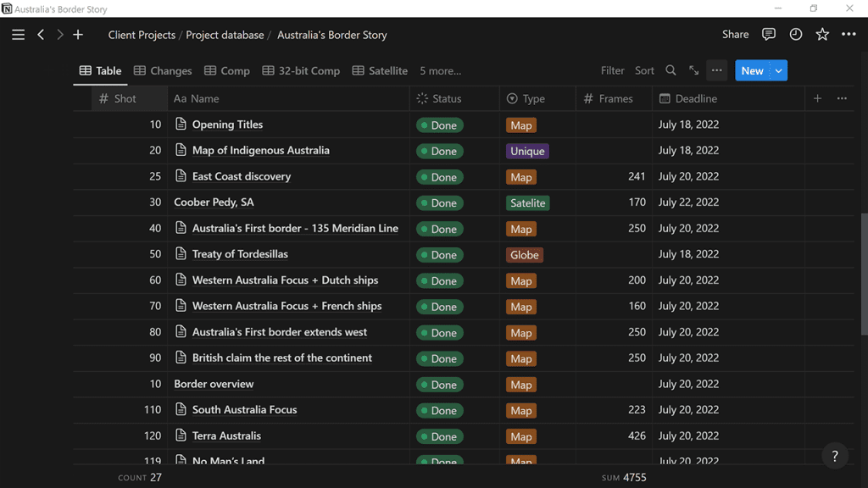The width and height of the screenshot is (868, 488).
Task: Open the comments panel icon
Action: tap(768, 34)
